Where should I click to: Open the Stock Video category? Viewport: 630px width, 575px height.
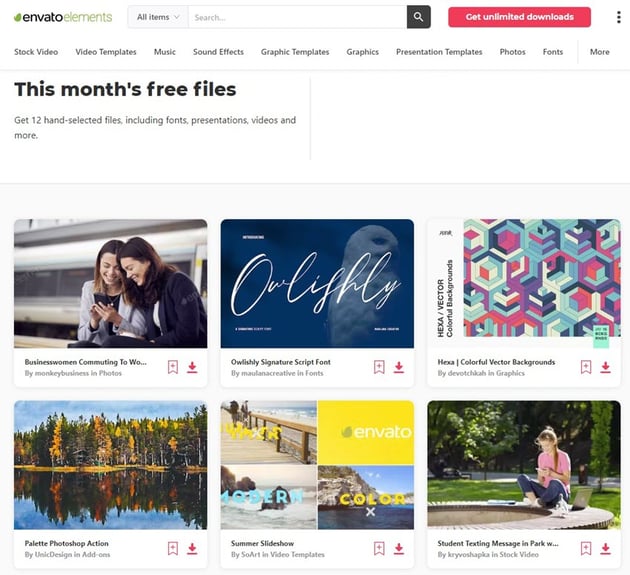point(36,52)
